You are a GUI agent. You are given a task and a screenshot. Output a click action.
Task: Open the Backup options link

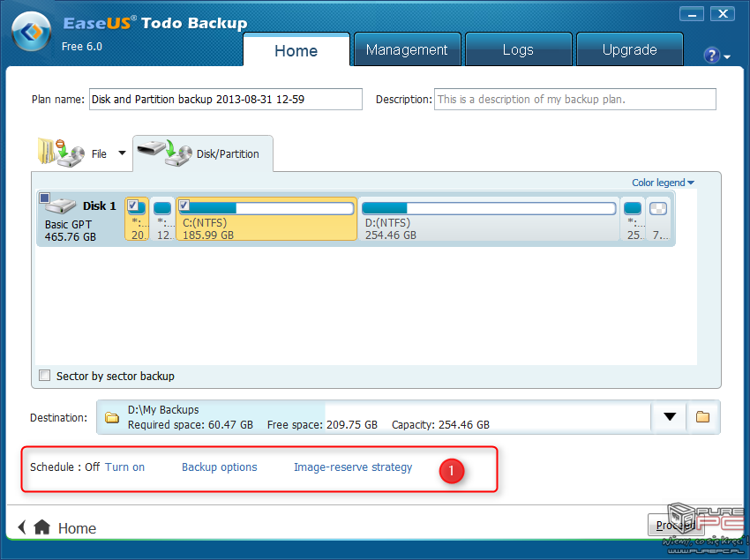pyautogui.click(x=219, y=467)
